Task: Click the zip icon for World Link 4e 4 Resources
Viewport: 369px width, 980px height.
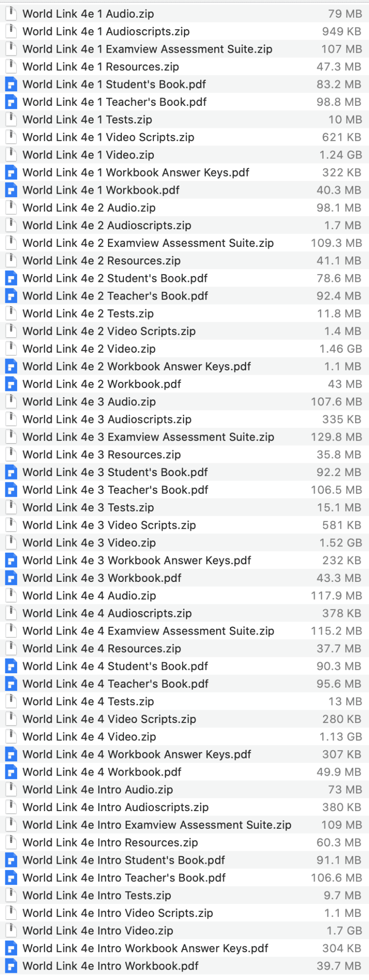Action: pos(11,648)
